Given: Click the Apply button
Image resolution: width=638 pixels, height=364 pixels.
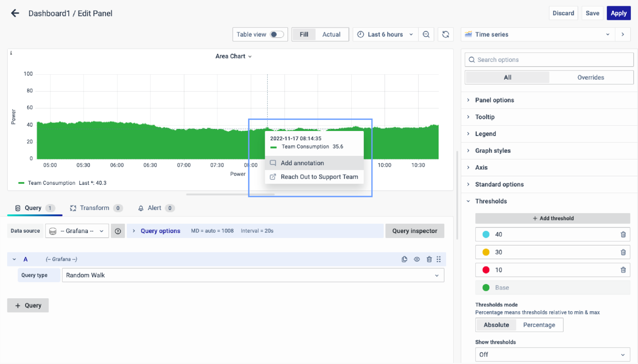Looking at the screenshot, I should point(618,13).
